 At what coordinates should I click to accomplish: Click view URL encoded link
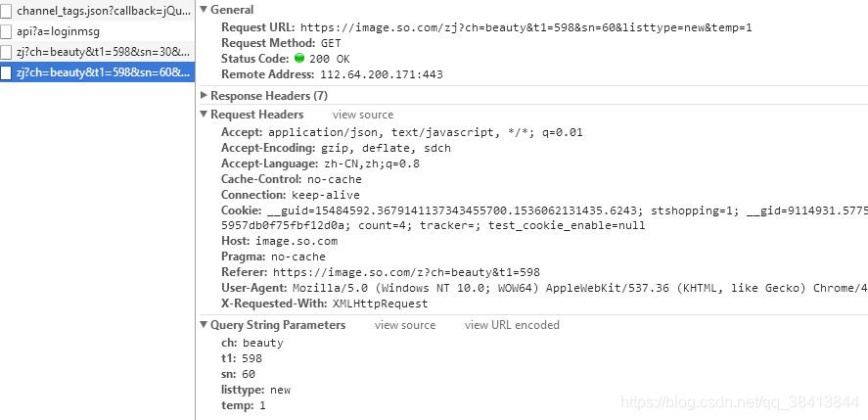point(512,325)
